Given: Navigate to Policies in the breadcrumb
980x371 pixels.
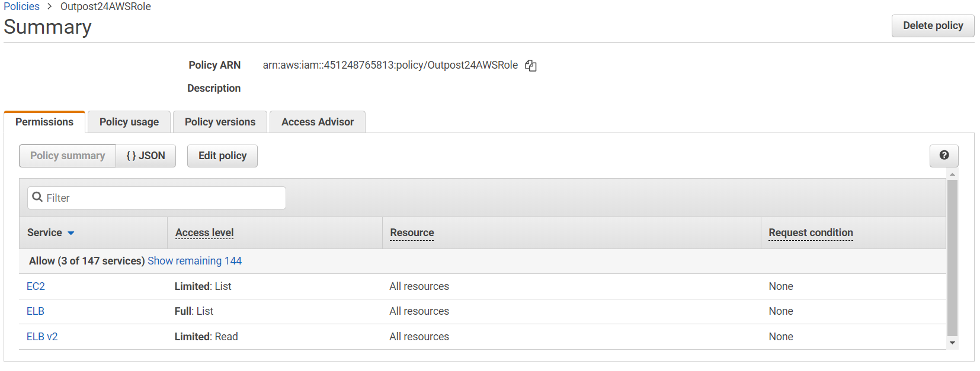Looking at the screenshot, I should pyautogui.click(x=22, y=7).
